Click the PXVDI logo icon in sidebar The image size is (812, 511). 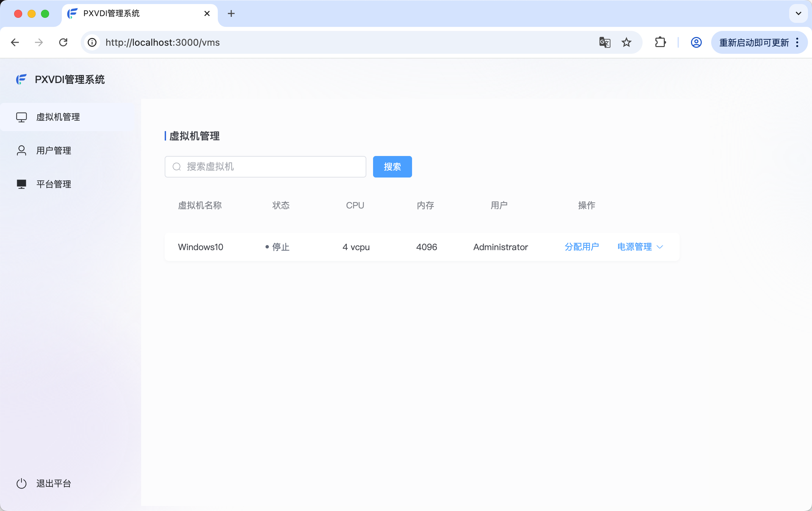click(21, 80)
